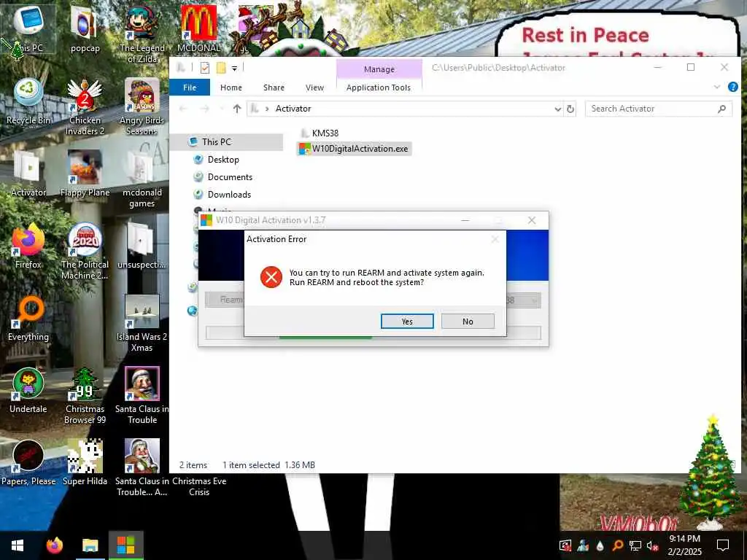
Task: Open the popcap desktop icon
Action: [85, 29]
